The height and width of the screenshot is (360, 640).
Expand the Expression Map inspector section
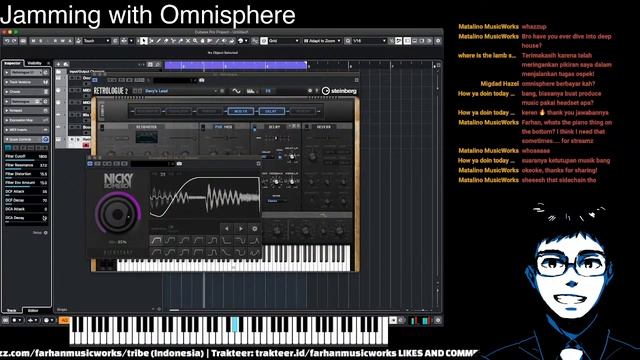click(x=26, y=120)
